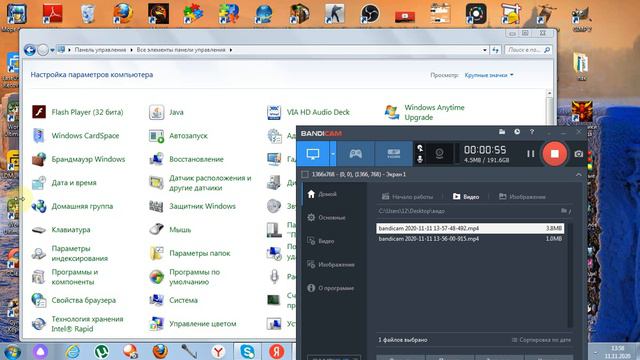
Task: Click Управление цветом icon
Action: click(156, 324)
